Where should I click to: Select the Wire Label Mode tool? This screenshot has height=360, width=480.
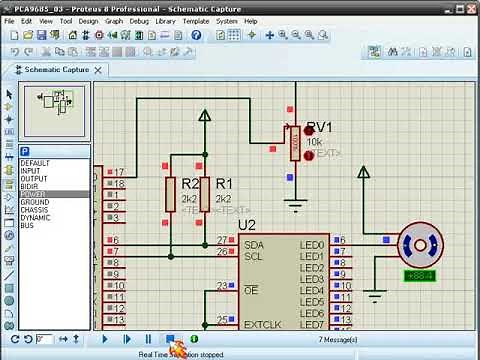[x=9, y=132]
